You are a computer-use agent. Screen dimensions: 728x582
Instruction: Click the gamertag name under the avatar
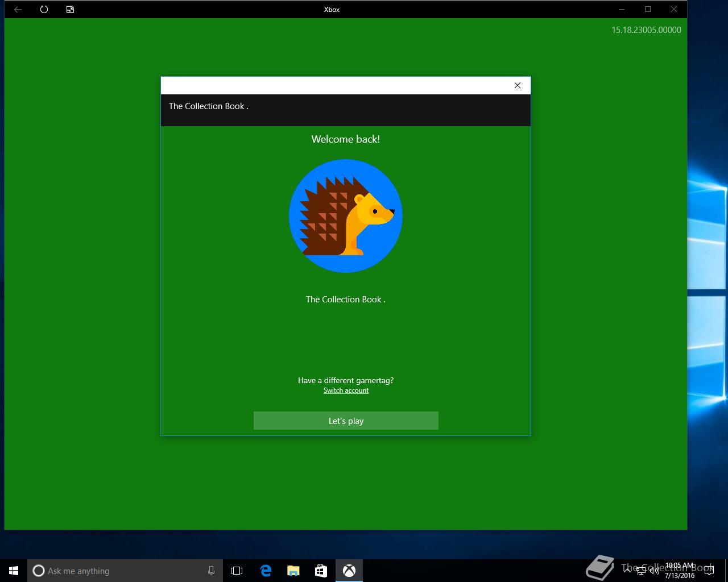point(346,300)
